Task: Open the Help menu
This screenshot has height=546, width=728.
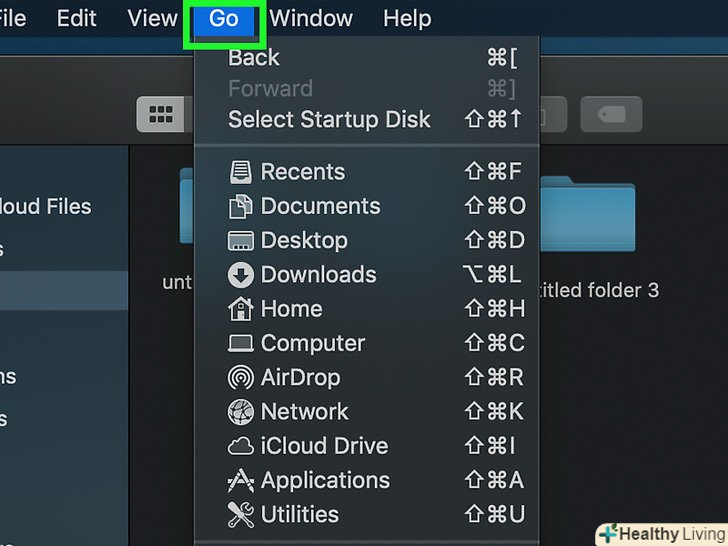Action: tap(407, 18)
